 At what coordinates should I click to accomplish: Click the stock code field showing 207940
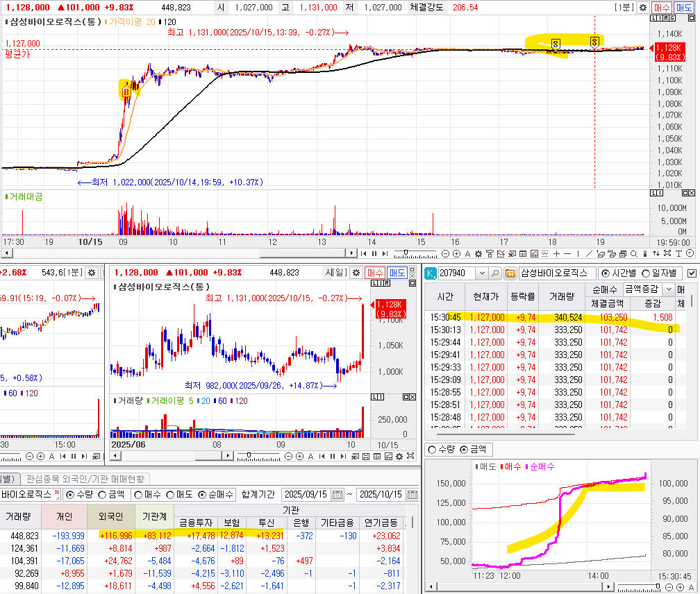457,273
